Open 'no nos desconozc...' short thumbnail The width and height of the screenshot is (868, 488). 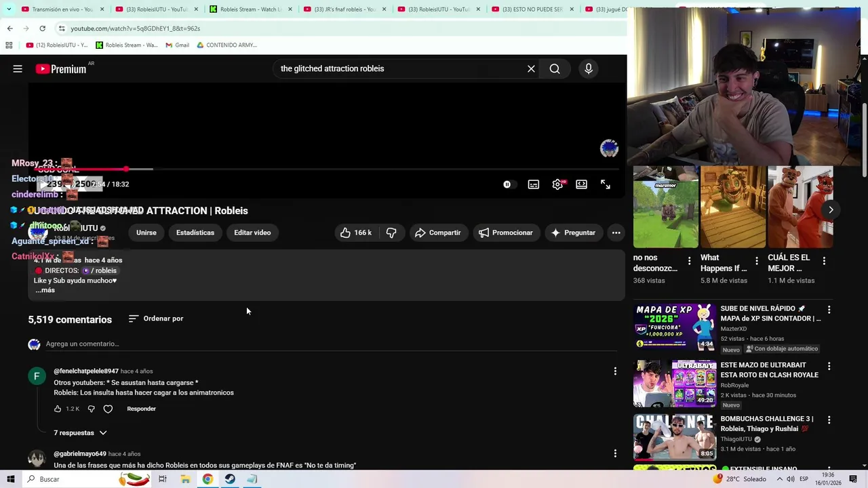coord(665,207)
